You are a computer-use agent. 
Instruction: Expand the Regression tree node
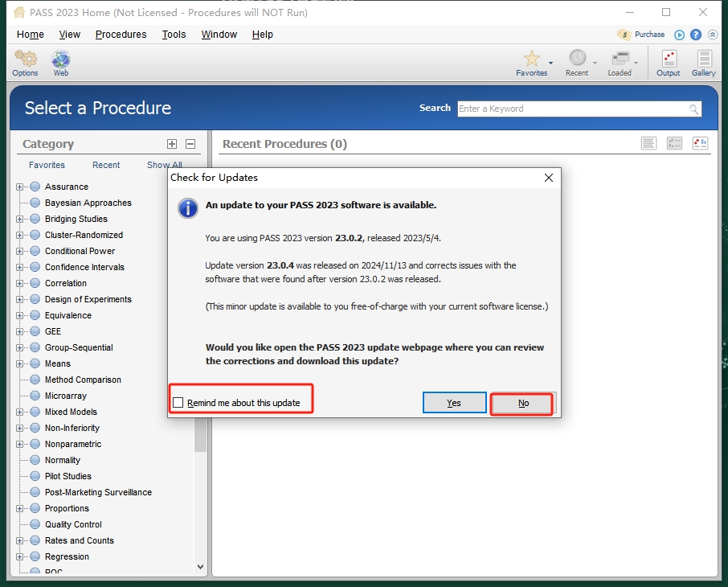(x=19, y=556)
